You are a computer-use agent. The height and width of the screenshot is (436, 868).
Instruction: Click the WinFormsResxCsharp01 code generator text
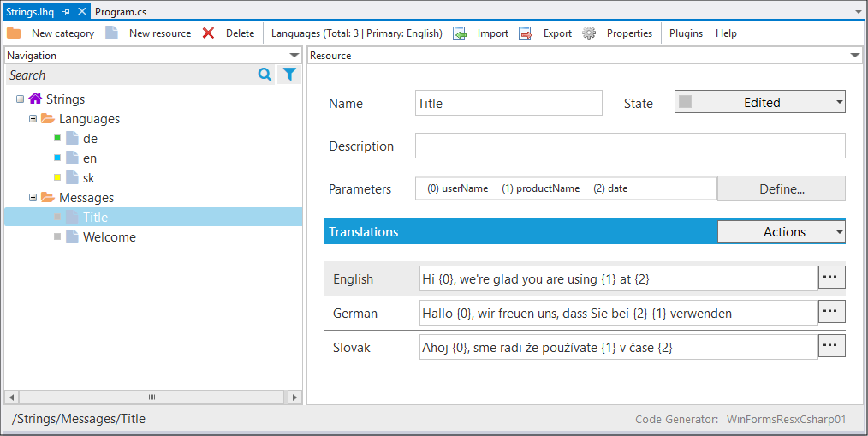pos(786,420)
